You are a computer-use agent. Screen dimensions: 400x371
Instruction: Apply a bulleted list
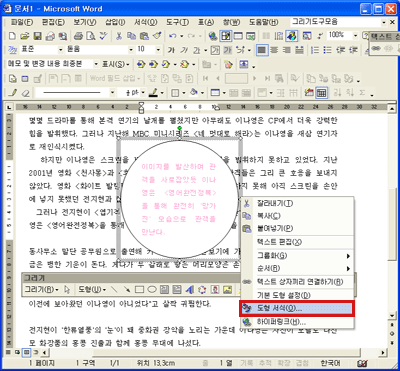click(328, 50)
